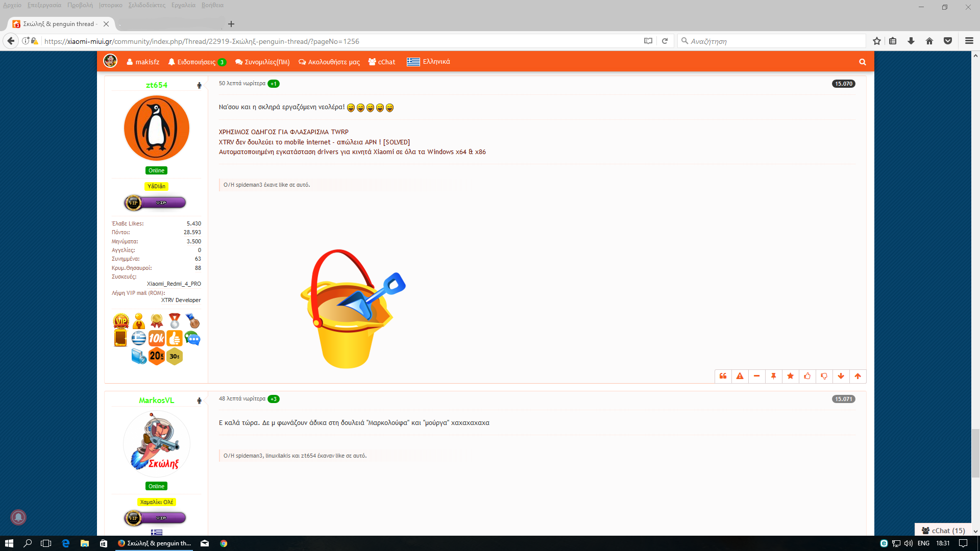Open Microsoft Edge from the taskbar

[66, 543]
